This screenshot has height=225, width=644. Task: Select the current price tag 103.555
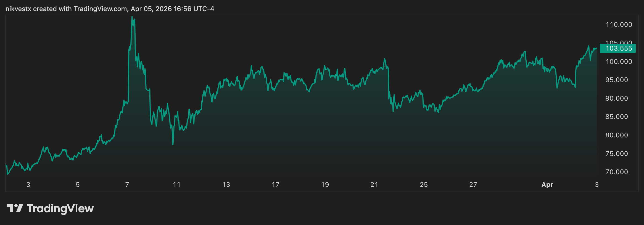click(x=619, y=48)
